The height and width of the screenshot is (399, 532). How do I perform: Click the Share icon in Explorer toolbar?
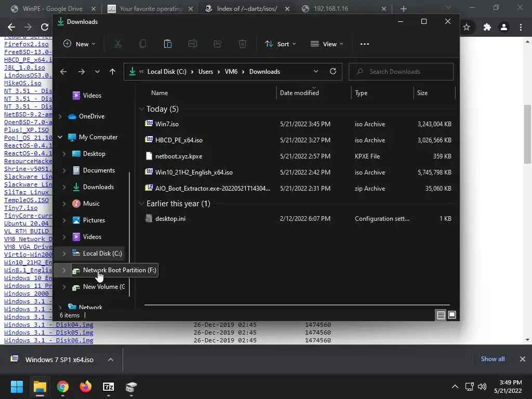[218, 44]
